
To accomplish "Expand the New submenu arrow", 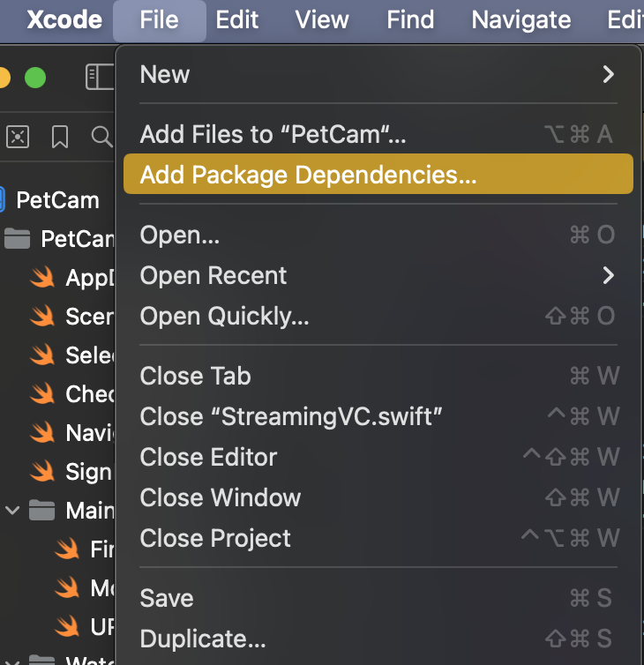I will pyautogui.click(x=608, y=74).
